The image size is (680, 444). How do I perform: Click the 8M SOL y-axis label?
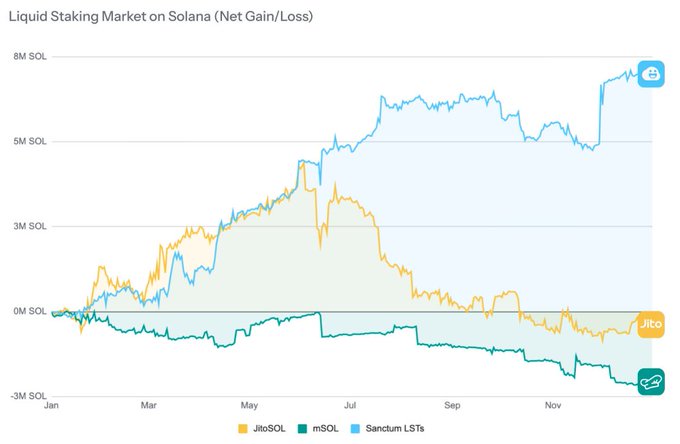click(28, 56)
